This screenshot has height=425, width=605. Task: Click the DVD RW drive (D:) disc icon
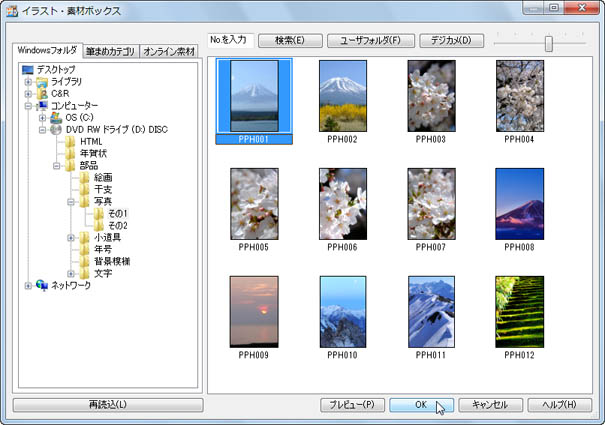click(56, 129)
